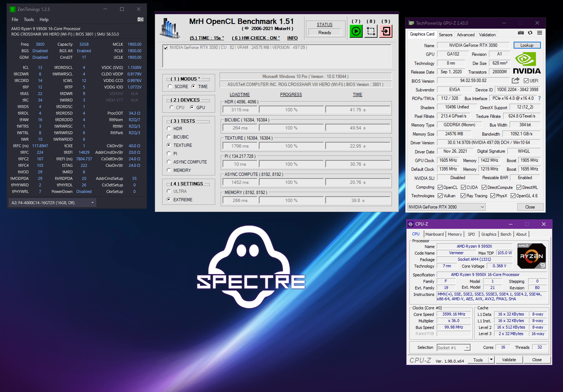Screen dimensions: 563x392
Task: Click the CPU-Z title bar app icon
Action: (x=411, y=224)
